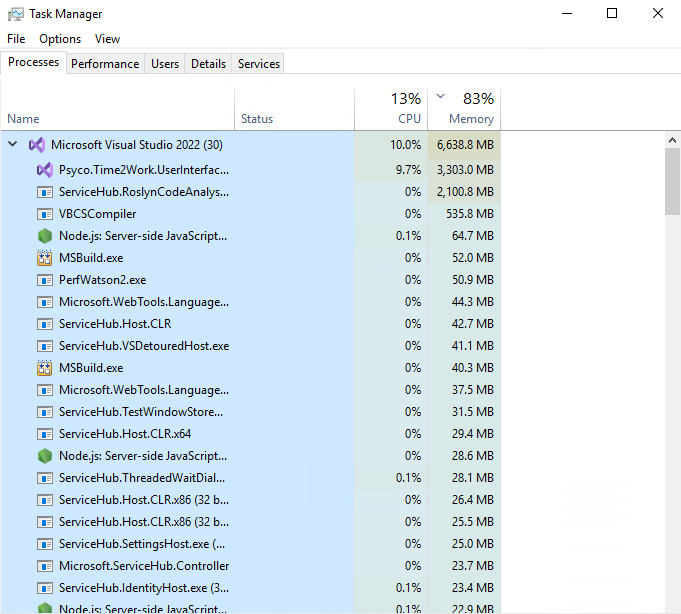Viewport: 681px width, 614px height.
Task: Maximize the Task Manager window
Action: coord(612,13)
